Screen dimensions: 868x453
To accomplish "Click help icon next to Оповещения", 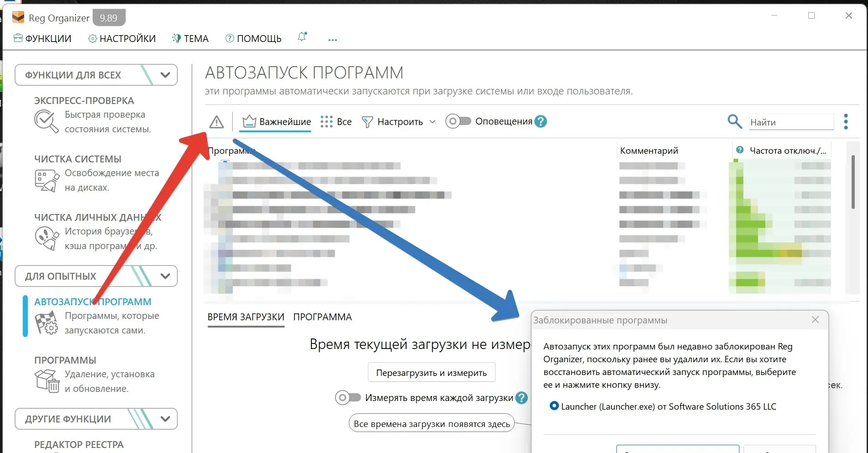I will click(x=541, y=121).
